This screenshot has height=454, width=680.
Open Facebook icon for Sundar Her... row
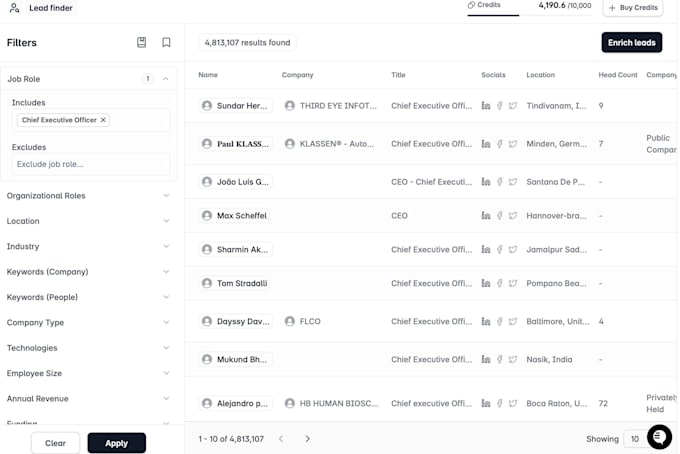(x=500, y=106)
